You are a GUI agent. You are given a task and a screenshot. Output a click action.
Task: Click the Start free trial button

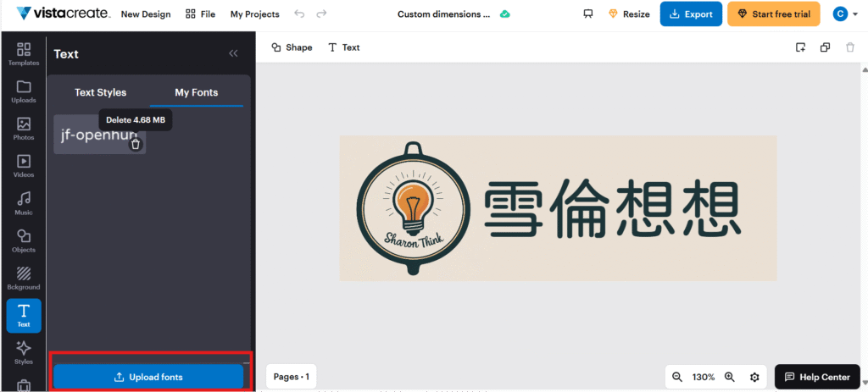(773, 14)
